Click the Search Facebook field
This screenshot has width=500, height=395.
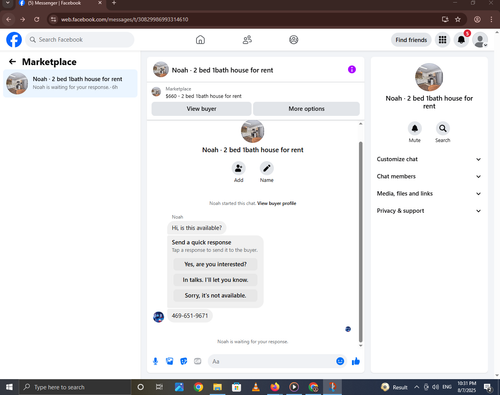coord(80,40)
